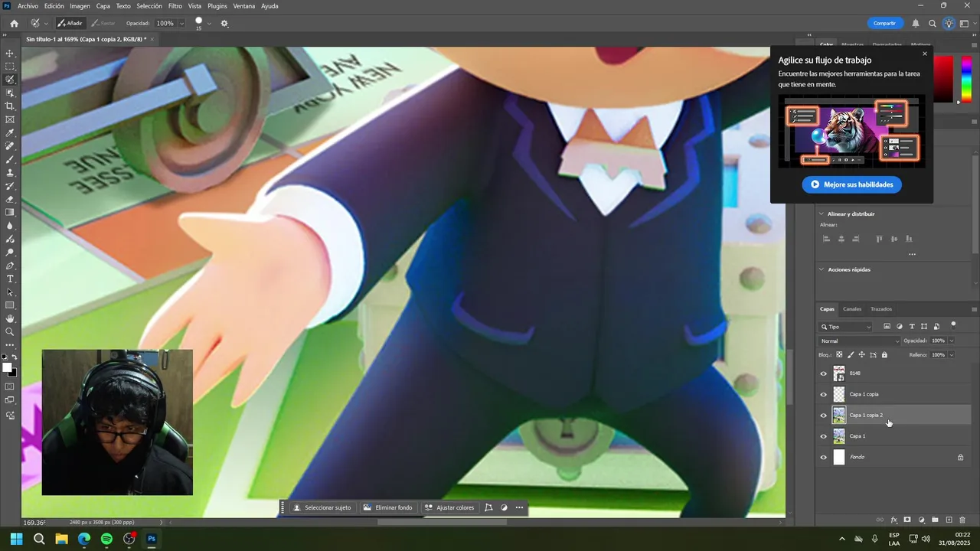The height and width of the screenshot is (551, 980).
Task: Open the Filtro menu
Action: (x=175, y=6)
